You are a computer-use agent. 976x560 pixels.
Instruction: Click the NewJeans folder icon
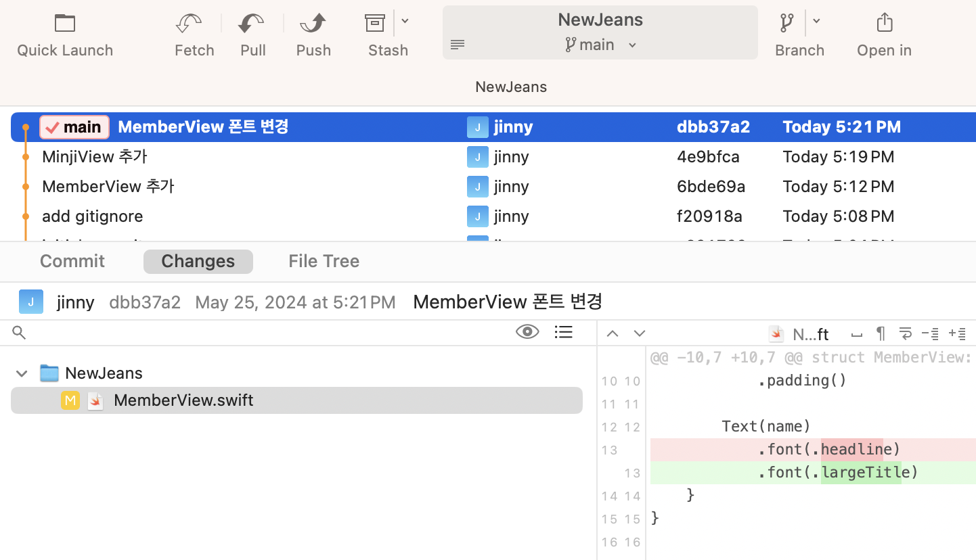pos(49,373)
